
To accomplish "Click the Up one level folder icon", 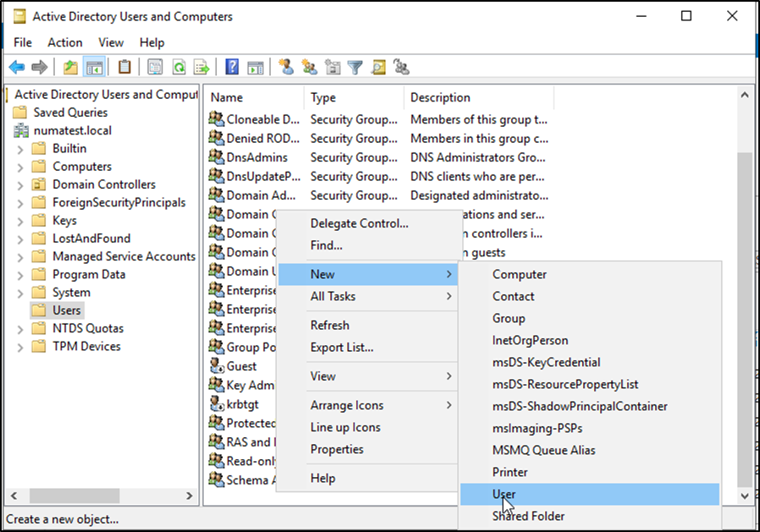I will point(71,68).
